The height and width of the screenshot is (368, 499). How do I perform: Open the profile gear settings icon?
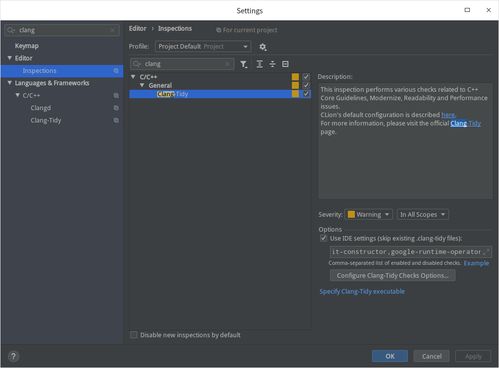[263, 47]
